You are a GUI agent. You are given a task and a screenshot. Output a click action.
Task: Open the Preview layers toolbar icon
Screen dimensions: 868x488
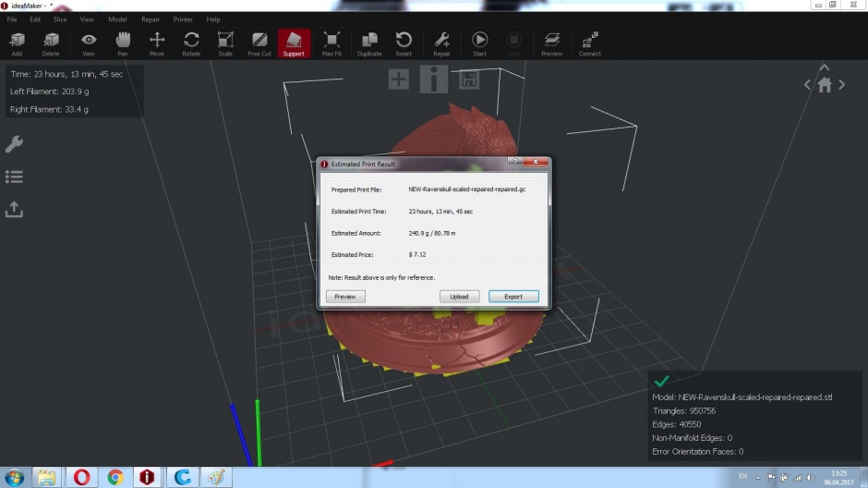click(551, 43)
